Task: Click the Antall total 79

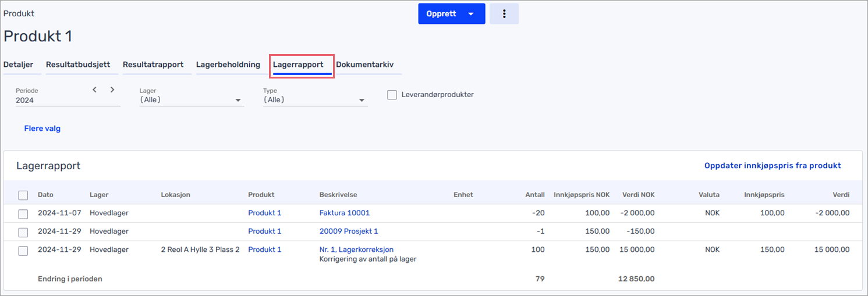Action: click(540, 279)
